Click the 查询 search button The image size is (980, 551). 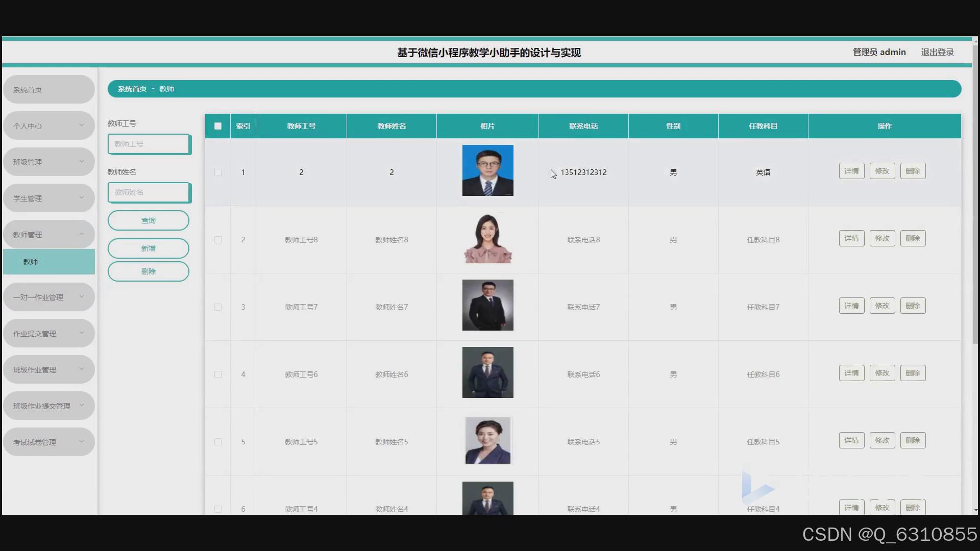148,220
